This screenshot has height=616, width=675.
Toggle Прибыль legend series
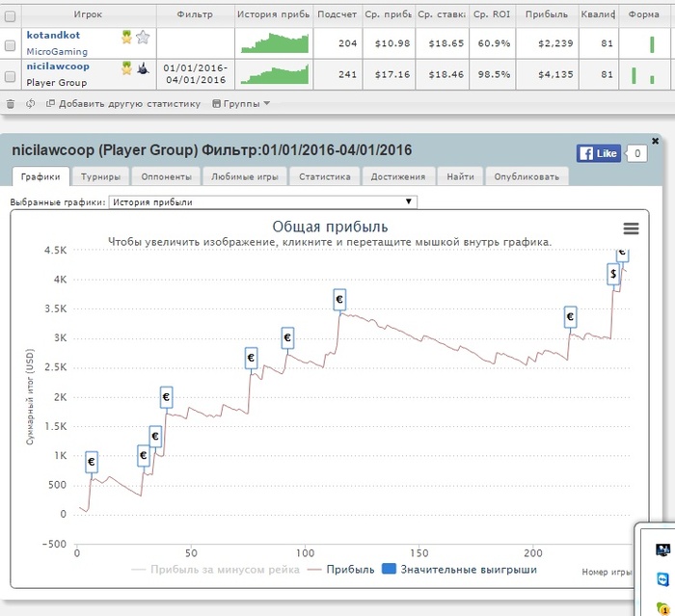341,570
